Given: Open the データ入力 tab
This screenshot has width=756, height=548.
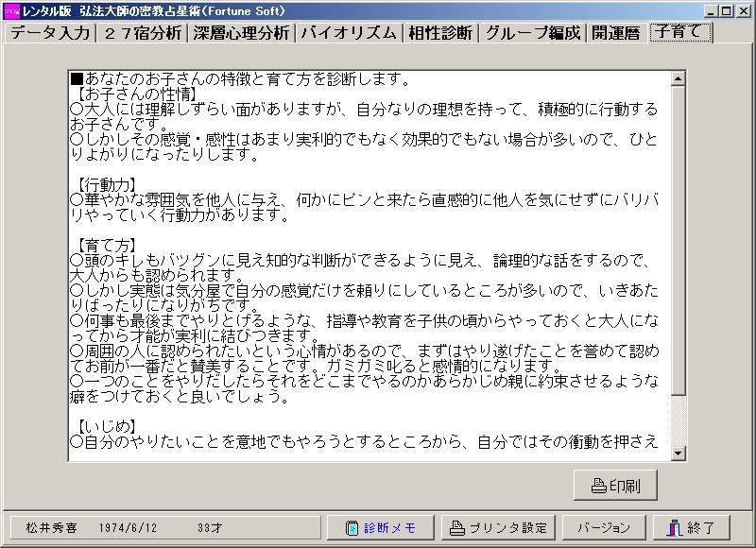Looking at the screenshot, I should [x=50, y=33].
